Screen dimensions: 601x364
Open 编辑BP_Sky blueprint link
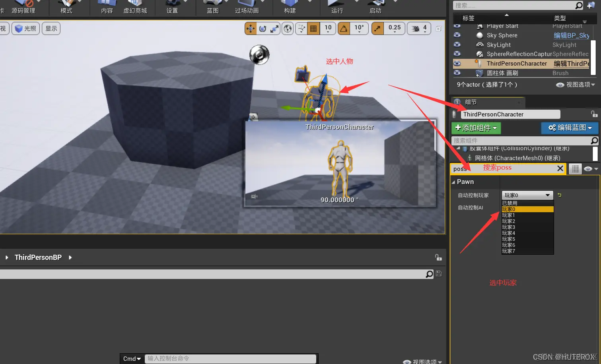[572, 35]
